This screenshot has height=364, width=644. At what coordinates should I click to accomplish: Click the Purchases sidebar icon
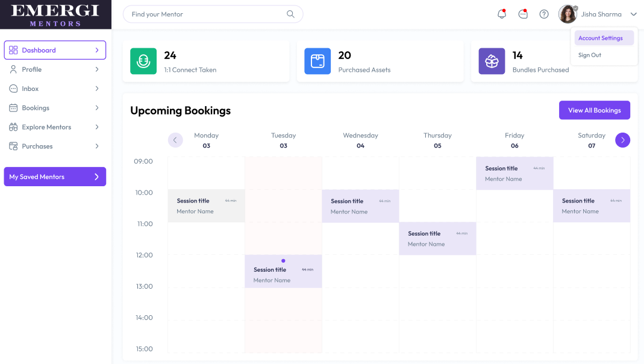[13, 146]
